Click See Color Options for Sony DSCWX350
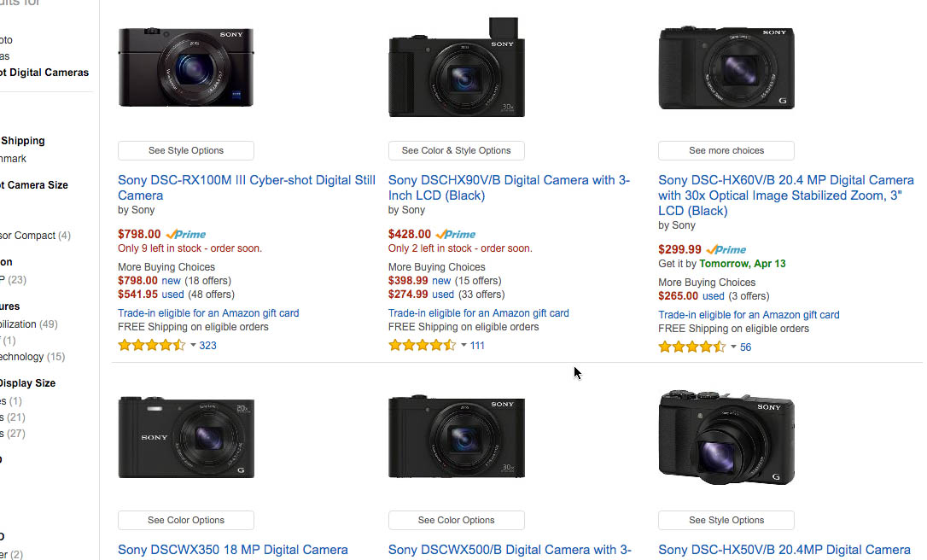This screenshot has height=560, width=927. coord(186,520)
